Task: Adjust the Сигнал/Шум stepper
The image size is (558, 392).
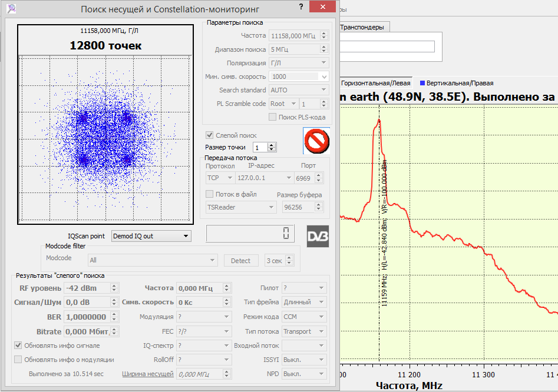Action: tap(114, 302)
